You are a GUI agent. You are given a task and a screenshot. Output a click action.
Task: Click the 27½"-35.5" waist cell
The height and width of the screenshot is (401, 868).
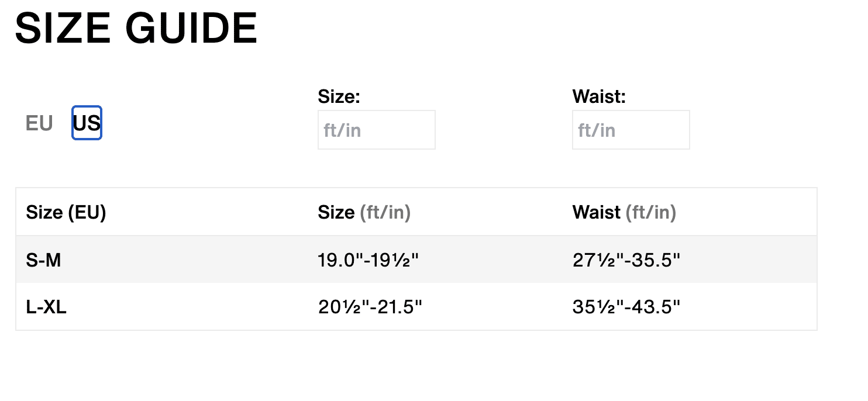pos(626,260)
